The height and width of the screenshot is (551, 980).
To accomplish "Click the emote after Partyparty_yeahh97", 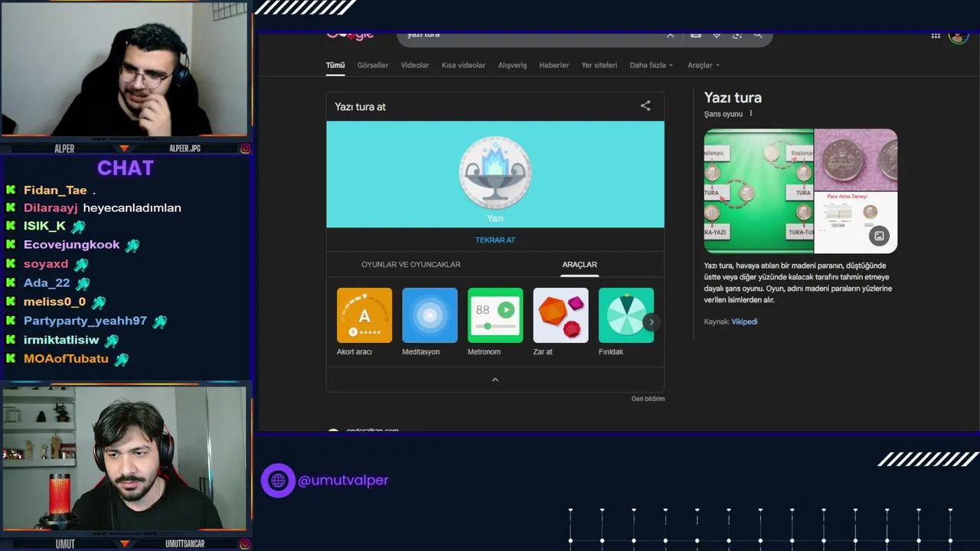I will click(x=159, y=322).
